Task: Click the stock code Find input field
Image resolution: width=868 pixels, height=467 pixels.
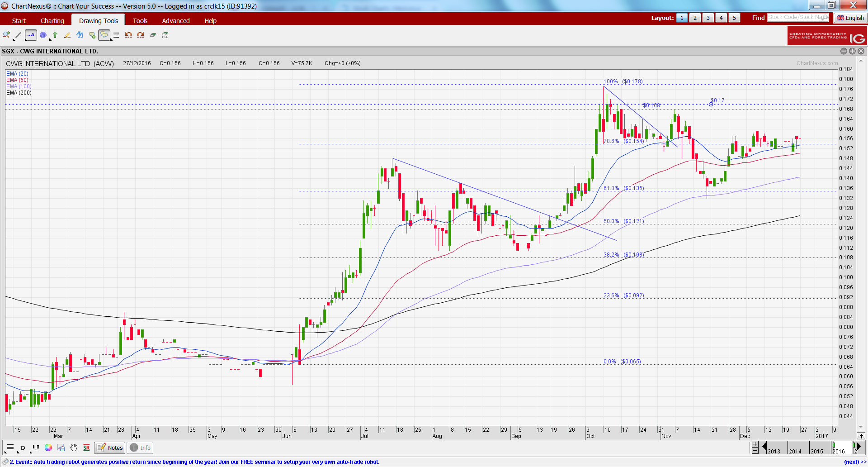Action: [x=798, y=18]
